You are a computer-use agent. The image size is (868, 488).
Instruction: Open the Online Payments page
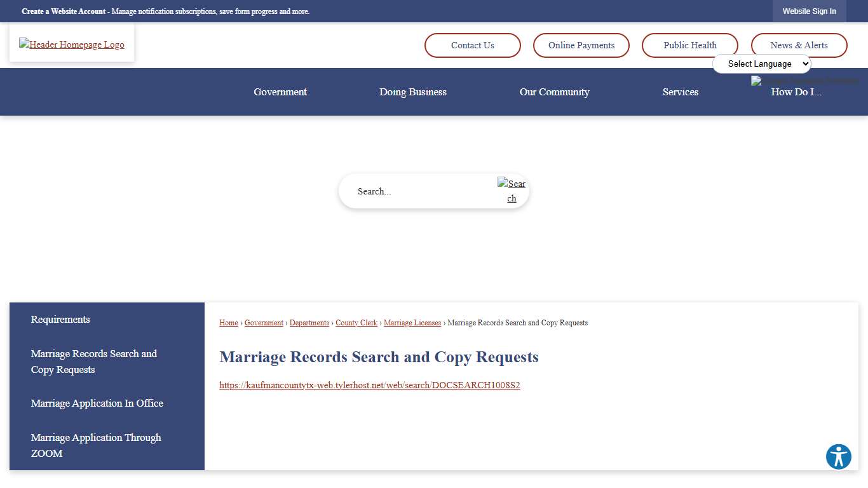pos(581,45)
